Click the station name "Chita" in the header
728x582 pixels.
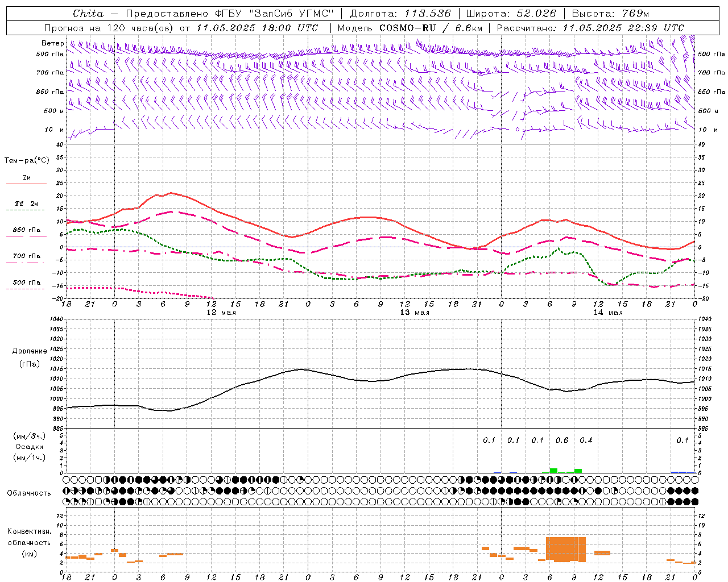[x=88, y=14]
